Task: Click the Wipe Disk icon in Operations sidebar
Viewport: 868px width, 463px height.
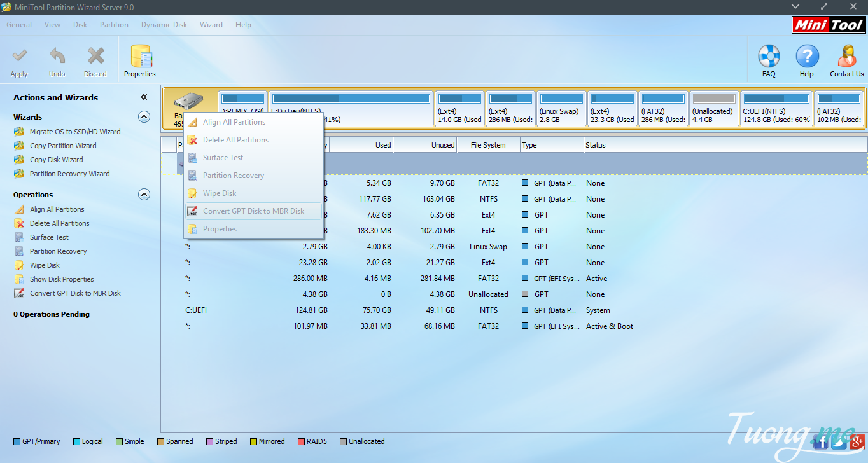Action: click(19, 265)
